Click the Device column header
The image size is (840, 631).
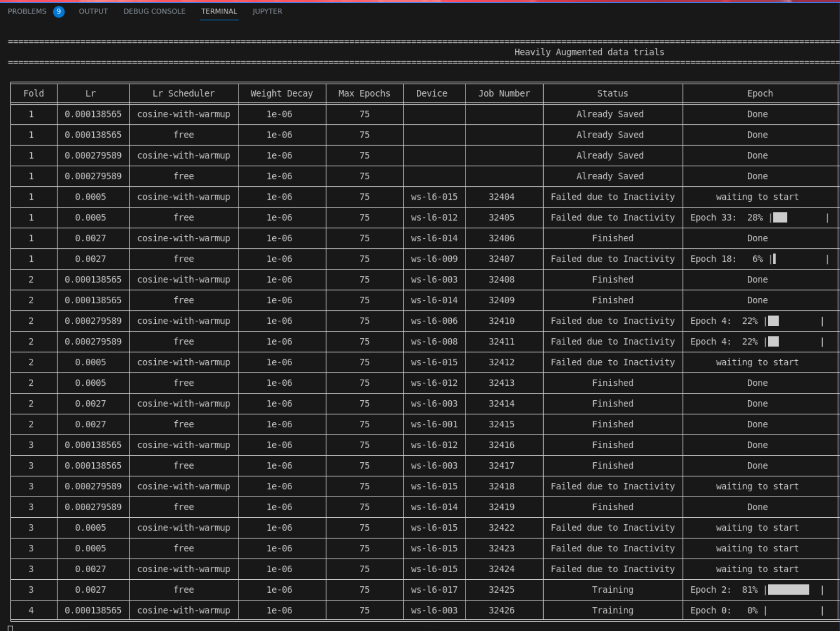coord(432,93)
